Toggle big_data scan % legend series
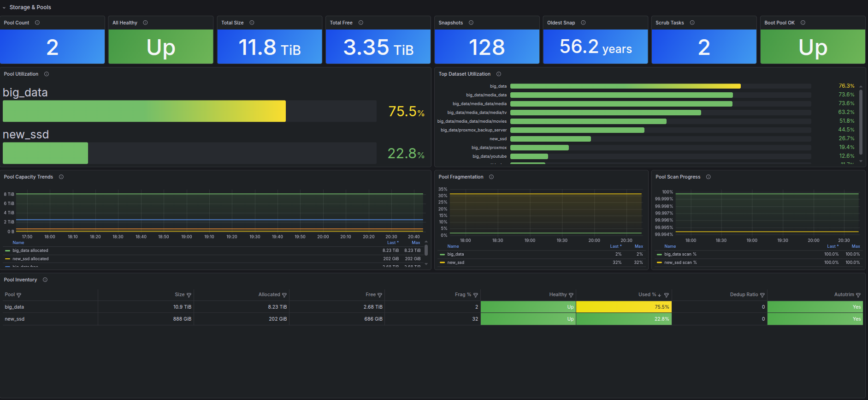The height and width of the screenshot is (400, 868). click(x=680, y=254)
